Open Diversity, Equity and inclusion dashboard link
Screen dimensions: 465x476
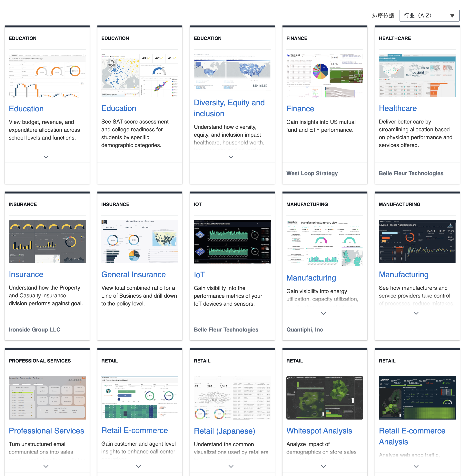[x=229, y=108]
